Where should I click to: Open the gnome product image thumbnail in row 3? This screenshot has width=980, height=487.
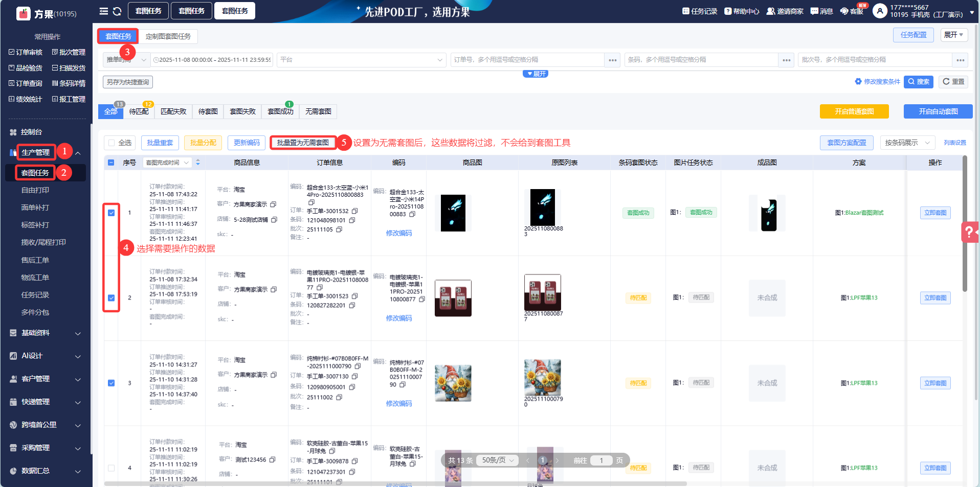coord(453,383)
